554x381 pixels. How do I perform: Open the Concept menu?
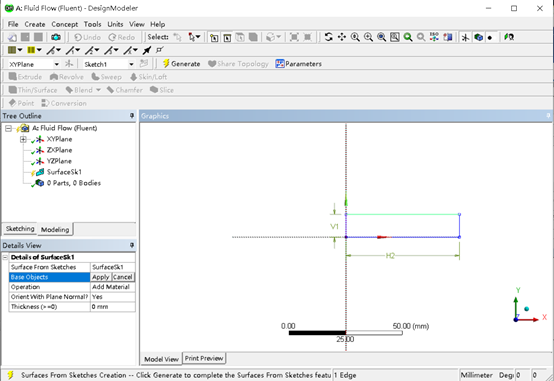pos(65,24)
